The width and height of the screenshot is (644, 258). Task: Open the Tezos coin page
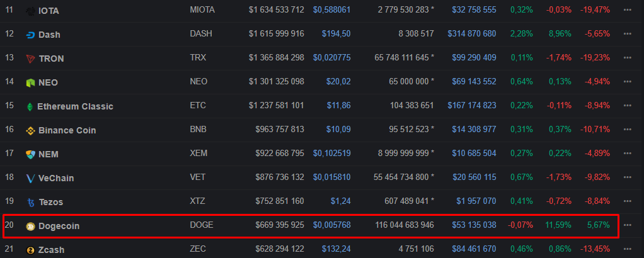point(51,202)
